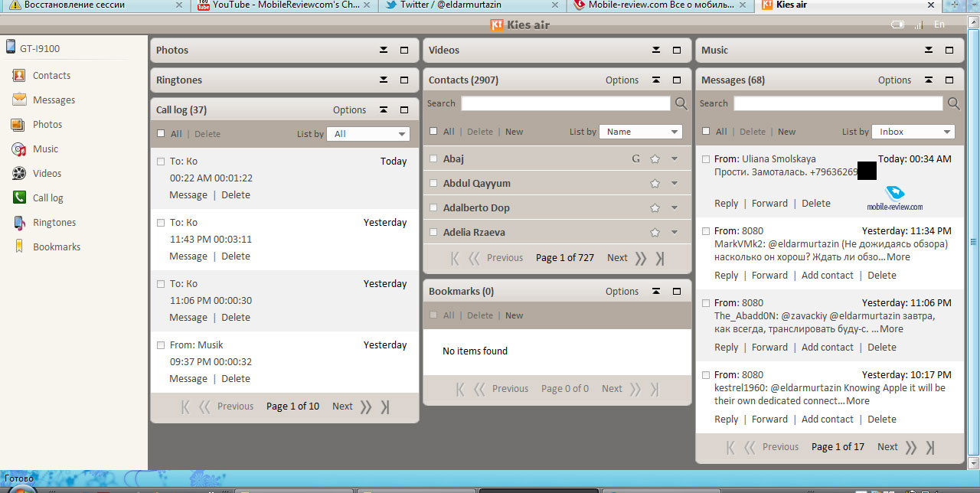Switch language using En in header
The width and height of the screenshot is (980, 493).
[939, 24]
